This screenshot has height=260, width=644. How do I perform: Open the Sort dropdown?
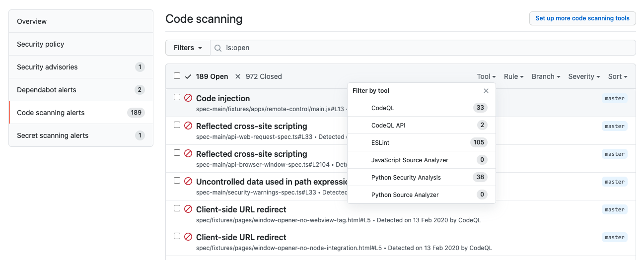pos(618,76)
